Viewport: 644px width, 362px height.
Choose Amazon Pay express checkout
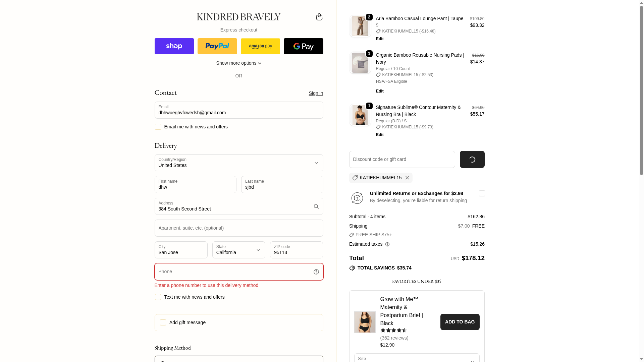260,46
